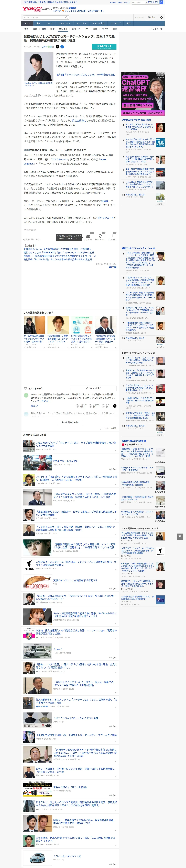The width and height of the screenshot is (186, 868).
Task: Open related article about VALORANT ambassador
Action: pos(59,252)
